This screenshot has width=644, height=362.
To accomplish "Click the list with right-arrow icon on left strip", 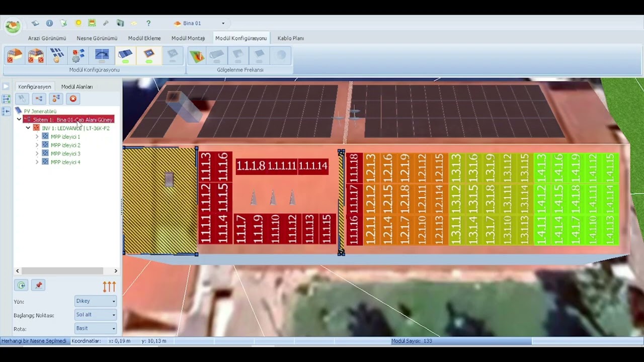I will 6,99.
